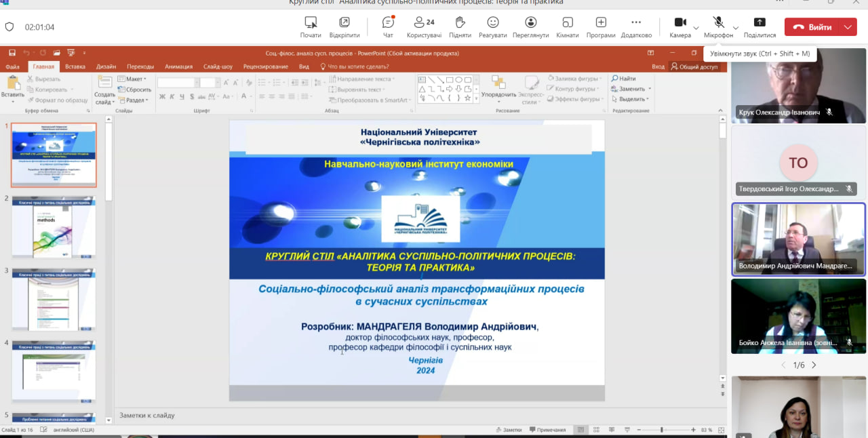This screenshot has width=868, height=438.
Task: Click the Програми apps icon
Action: pyautogui.click(x=601, y=27)
